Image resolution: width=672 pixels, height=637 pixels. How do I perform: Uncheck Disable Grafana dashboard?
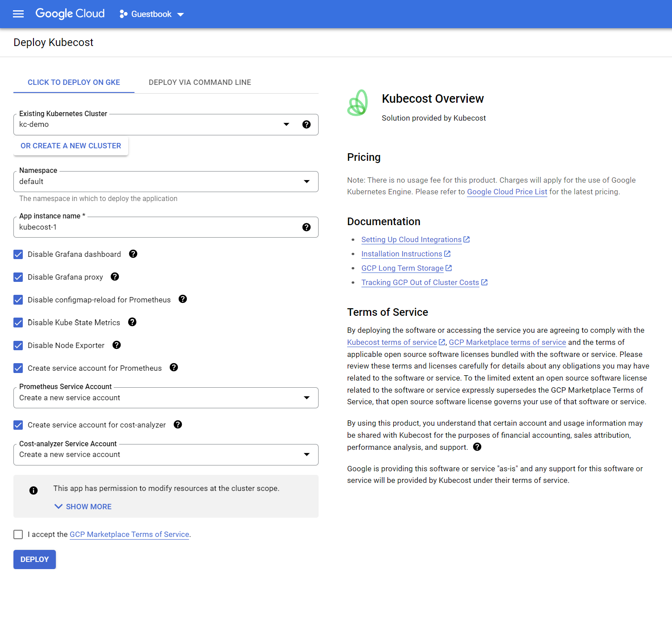point(18,255)
